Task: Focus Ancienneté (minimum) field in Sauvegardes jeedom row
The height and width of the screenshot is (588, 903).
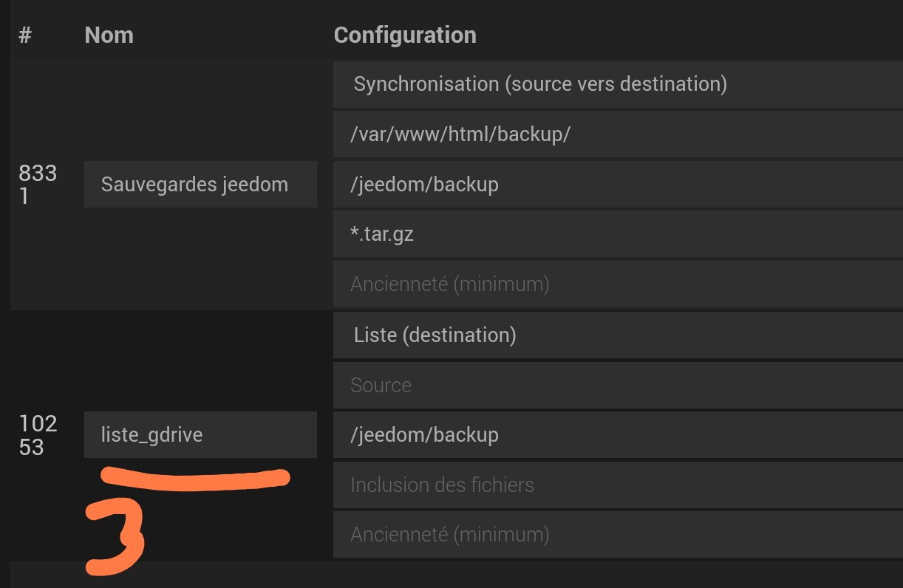Action: tap(618, 284)
